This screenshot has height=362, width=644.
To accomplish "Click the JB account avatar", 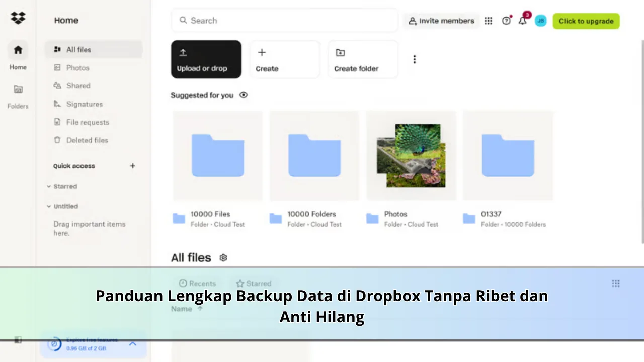I will click(540, 21).
